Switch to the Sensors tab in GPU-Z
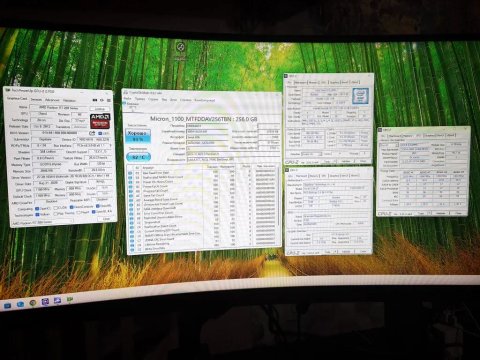Viewport: 480px width, 360px height. tap(36, 100)
